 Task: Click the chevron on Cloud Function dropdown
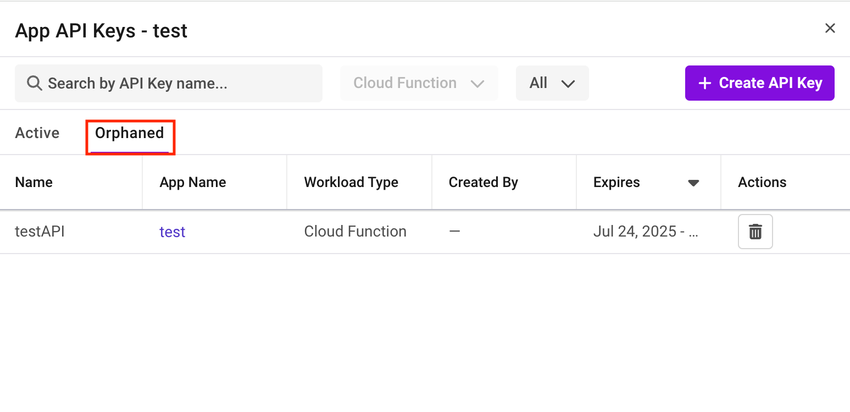pyautogui.click(x=477, y=83)
